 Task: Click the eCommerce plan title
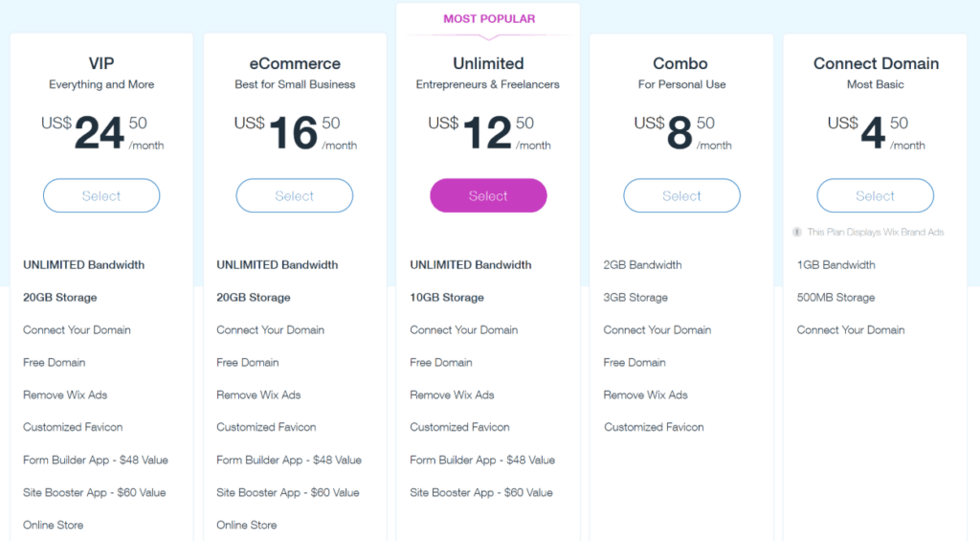click(295, 63)
